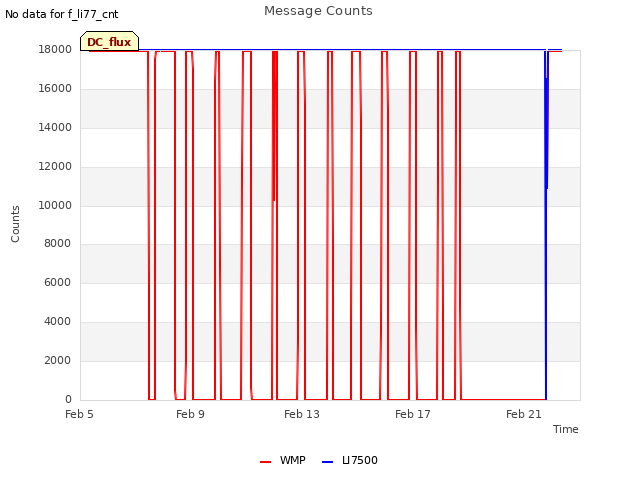Viewport: 640px width, 480px height.
Task: Click the 18000 y-axis tick label
Action: [x=55, y=49]
